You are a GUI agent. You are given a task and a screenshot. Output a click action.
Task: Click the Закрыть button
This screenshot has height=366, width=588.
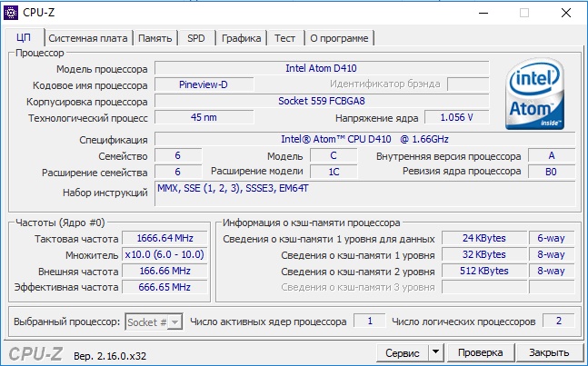(549, 352)
